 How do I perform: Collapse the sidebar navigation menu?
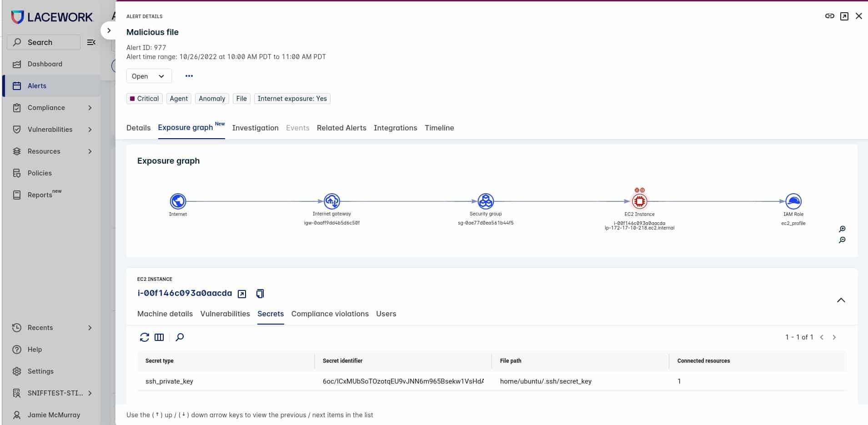click(91, 42)
